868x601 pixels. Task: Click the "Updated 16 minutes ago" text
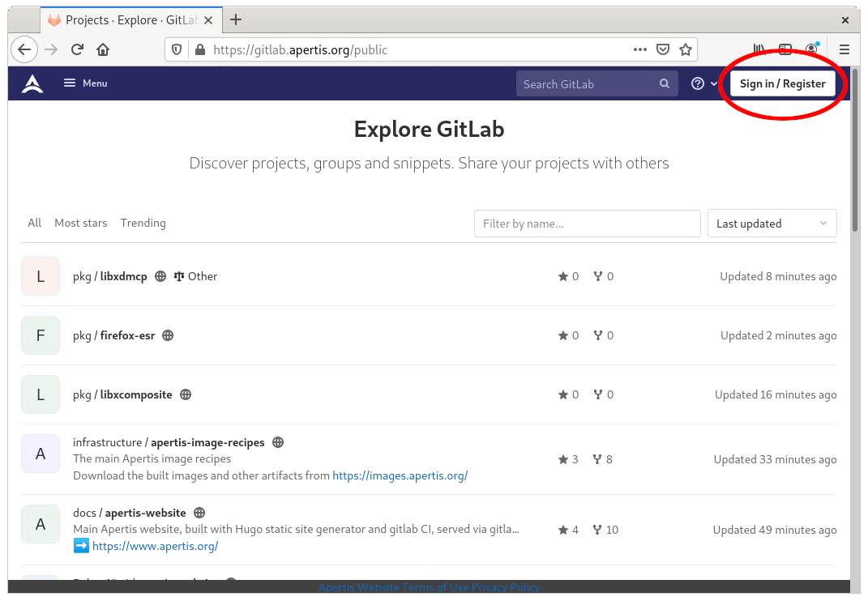(776, 394)
